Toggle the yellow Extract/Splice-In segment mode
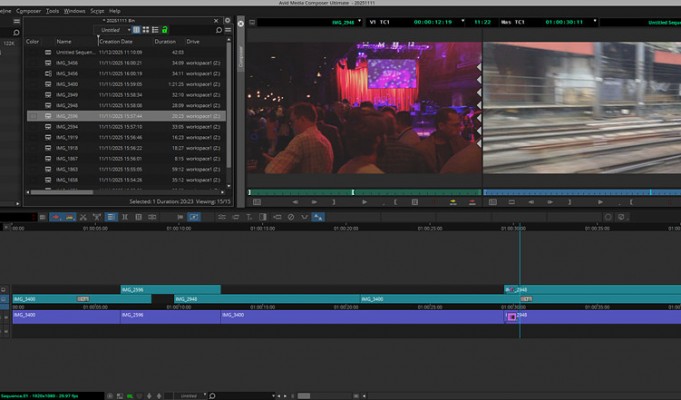The height and width of the screenshot is (400, 681). coord(69,216)
